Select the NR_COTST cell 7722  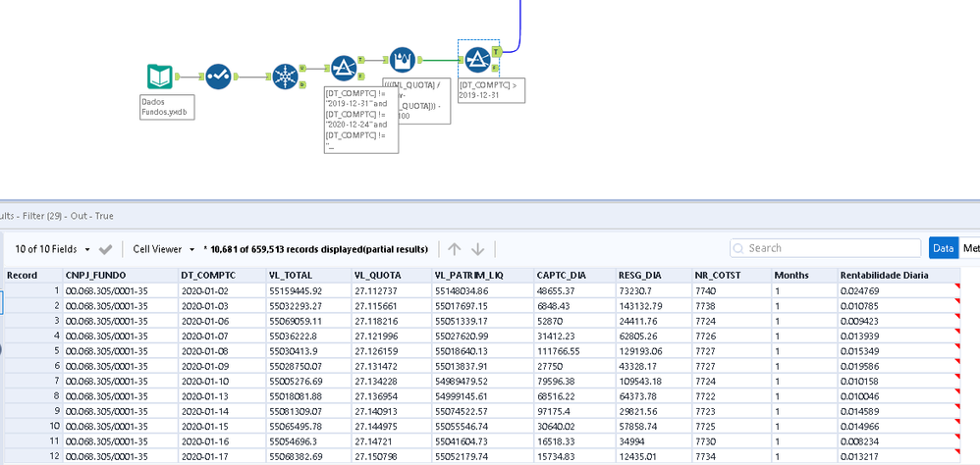[732, 395]
